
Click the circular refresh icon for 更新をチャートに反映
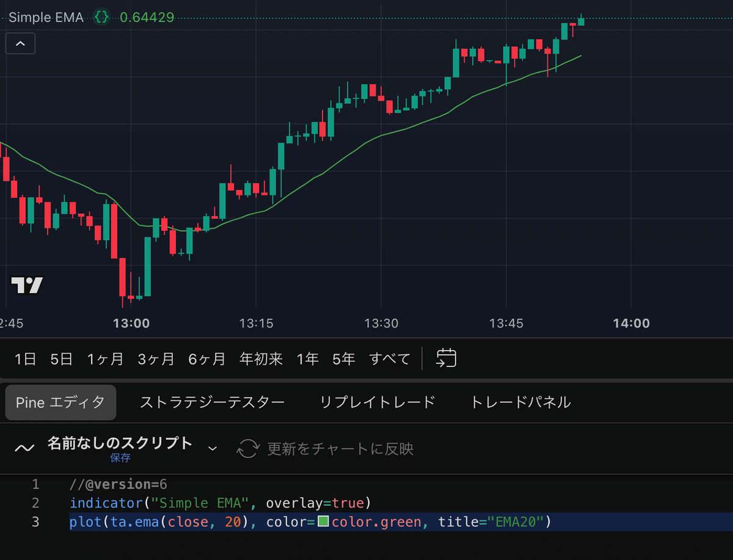point(249,448)
